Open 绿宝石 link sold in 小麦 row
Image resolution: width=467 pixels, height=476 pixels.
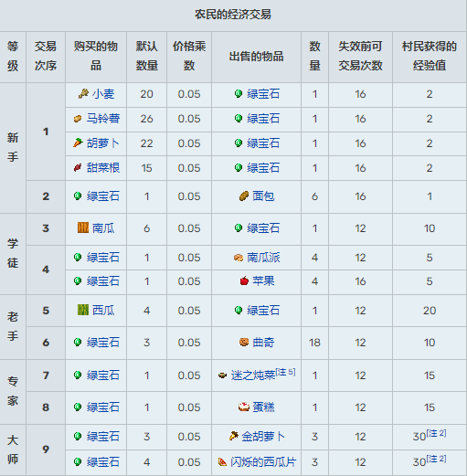click(263, 94)
